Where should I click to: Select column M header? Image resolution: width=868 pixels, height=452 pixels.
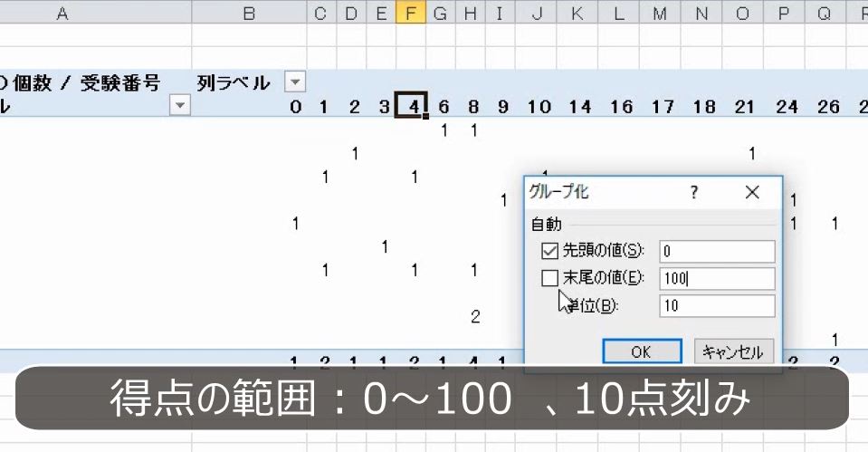point(660,13)
